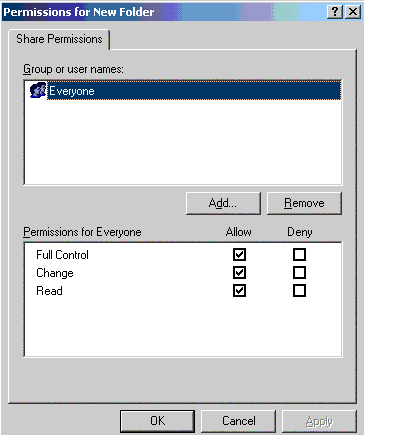The height and width of the screenshot is (435, 400).
Task: Select the Full Control permission label
Action: click(x=62, y=255)
